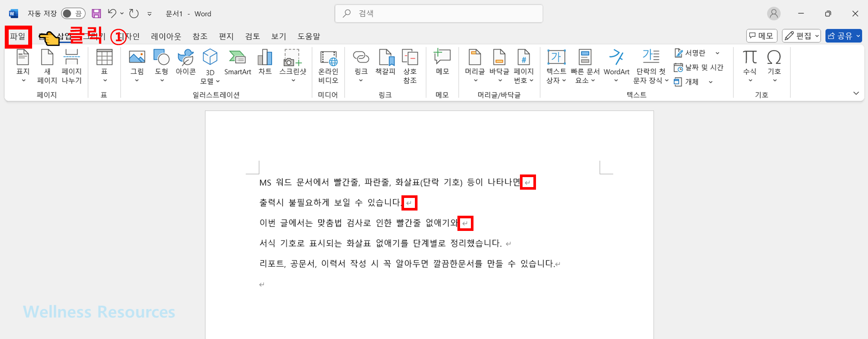Expand the Undo history dropdown
This screenshot has width=868, height=339.
pos(122,13)
